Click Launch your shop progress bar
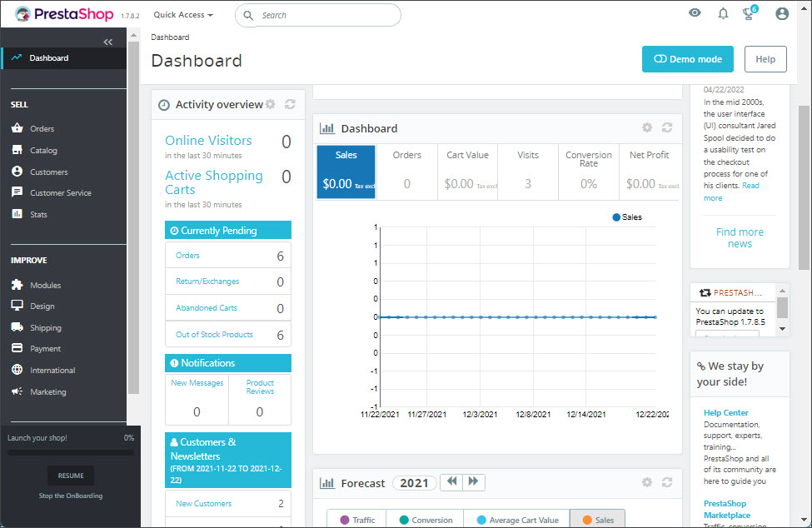 pyautogui.click(x=71, y=452)
